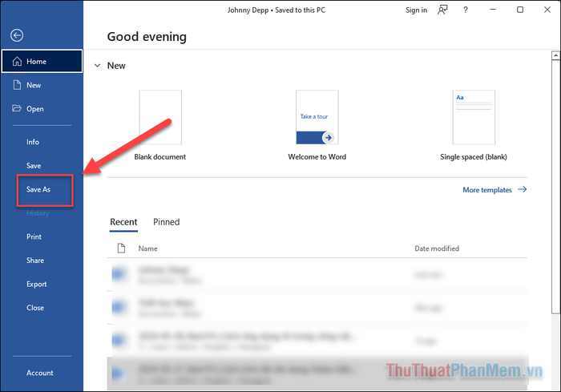Click the More templates arrow icon
Viewport: 561px width, 392px height.
click(522, 190)
